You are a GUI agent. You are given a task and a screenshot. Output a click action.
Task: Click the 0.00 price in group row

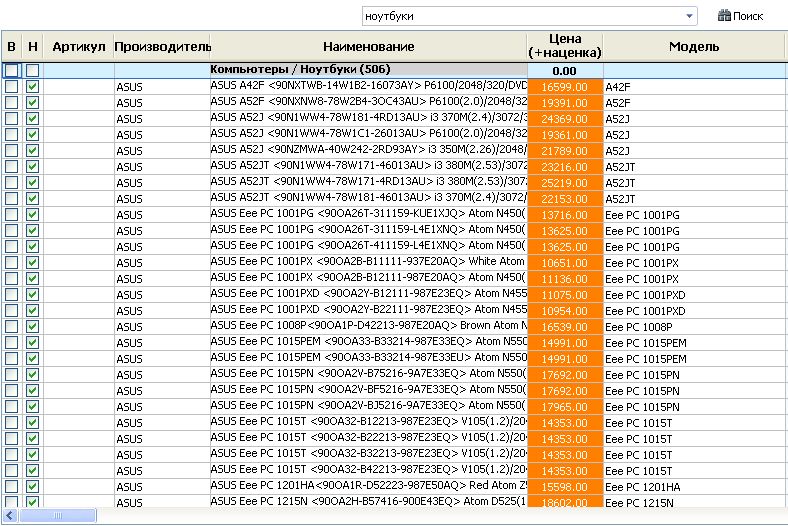565,71
